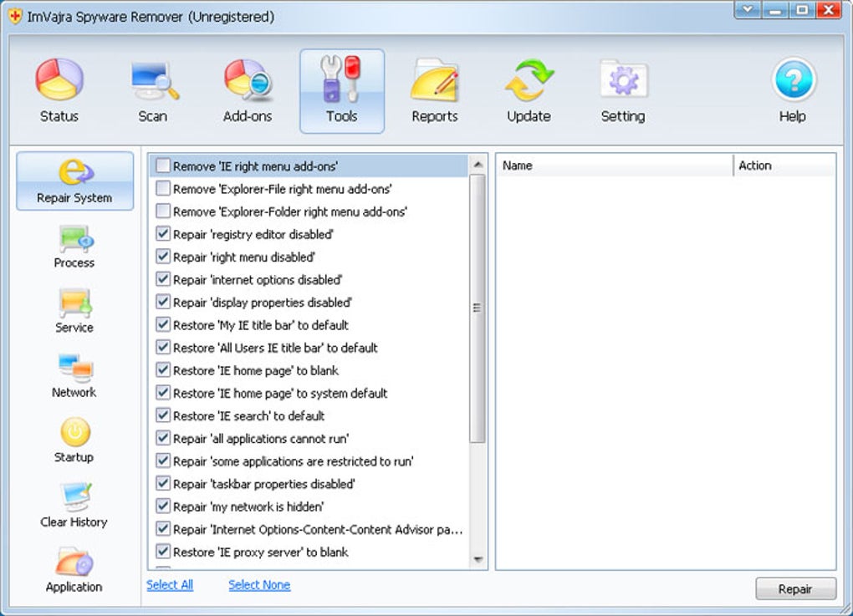Screen dimensions: 853x616
Task: Click the Update arrows icon
Action: point(529,91)
